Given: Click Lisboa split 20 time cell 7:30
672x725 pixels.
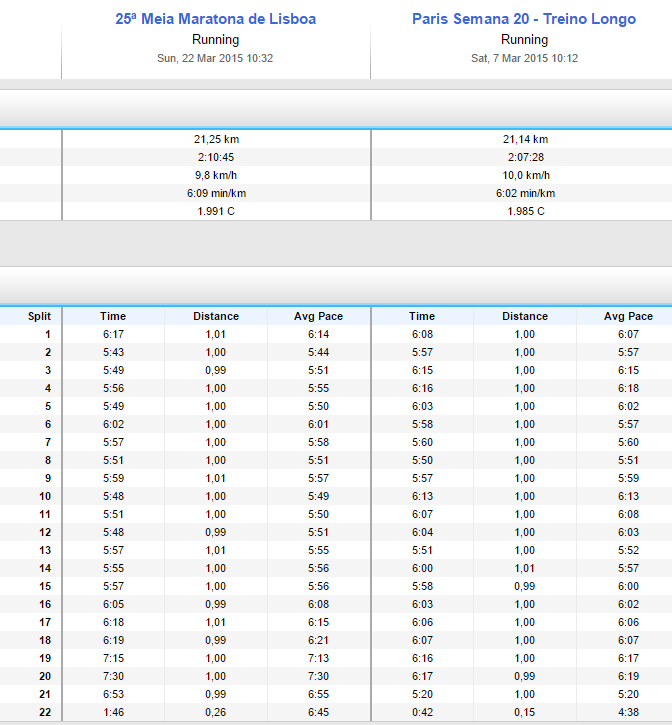Looking at the screenshot, I should click(113, 676).
